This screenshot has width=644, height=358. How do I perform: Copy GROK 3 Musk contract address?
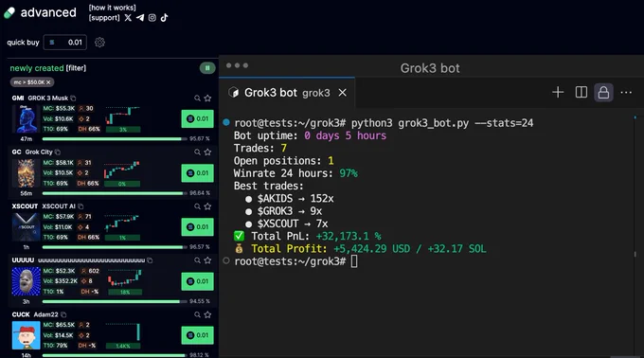pyautogui.click(x=73, y=98)
